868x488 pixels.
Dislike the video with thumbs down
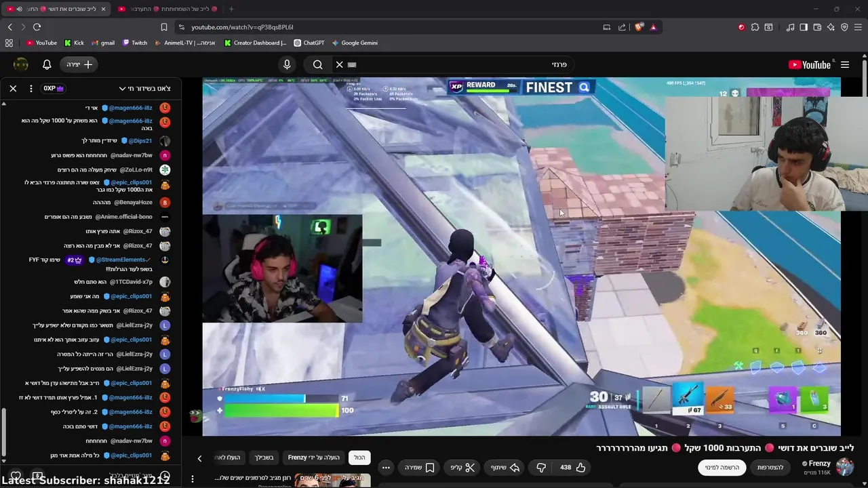(x=541, y=467)
